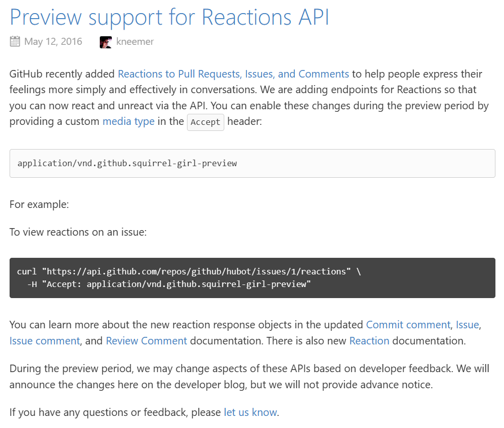Click the api.github.com URL in the curl command
Screen dimensions: 504x428
(x=197, y=271)
